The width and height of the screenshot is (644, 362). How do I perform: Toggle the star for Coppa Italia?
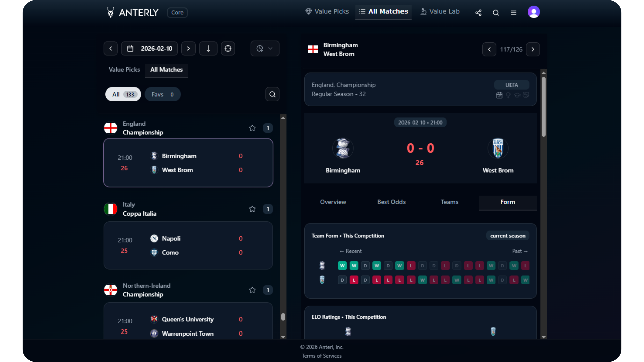click(x=252, y=209)
